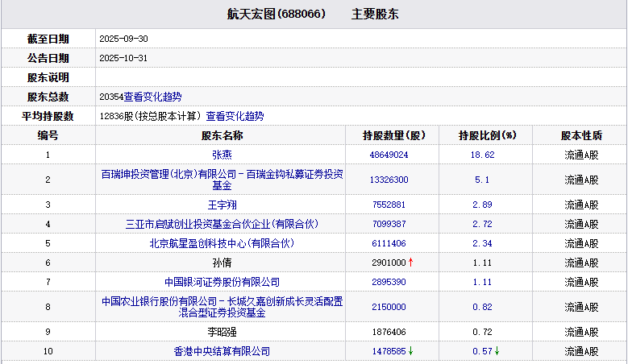Click the green down arrow beside 0.57
This screenshot has width=628, height=364.
click(497, 351)
